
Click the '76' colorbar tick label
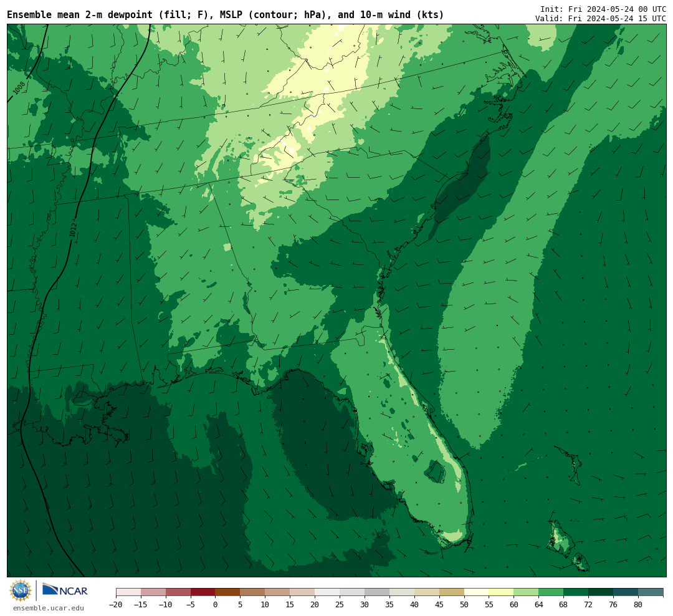point(613,604)
